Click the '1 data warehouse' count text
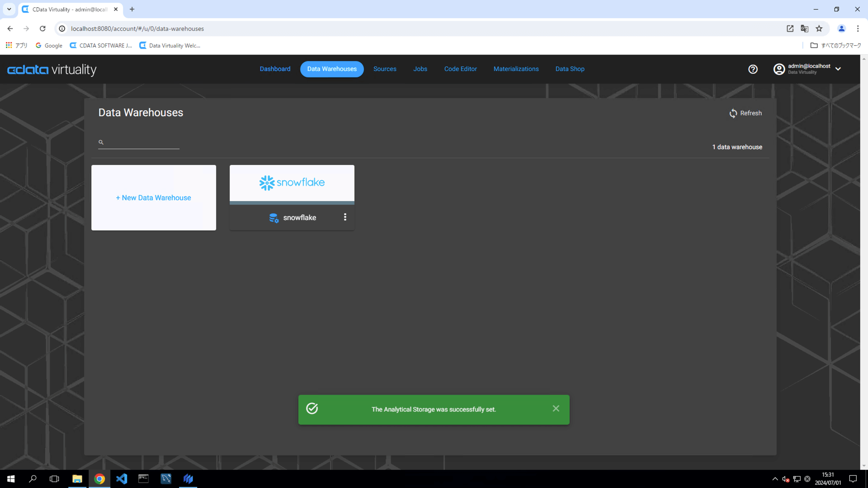868x488 pixels. tap(737, 147)
